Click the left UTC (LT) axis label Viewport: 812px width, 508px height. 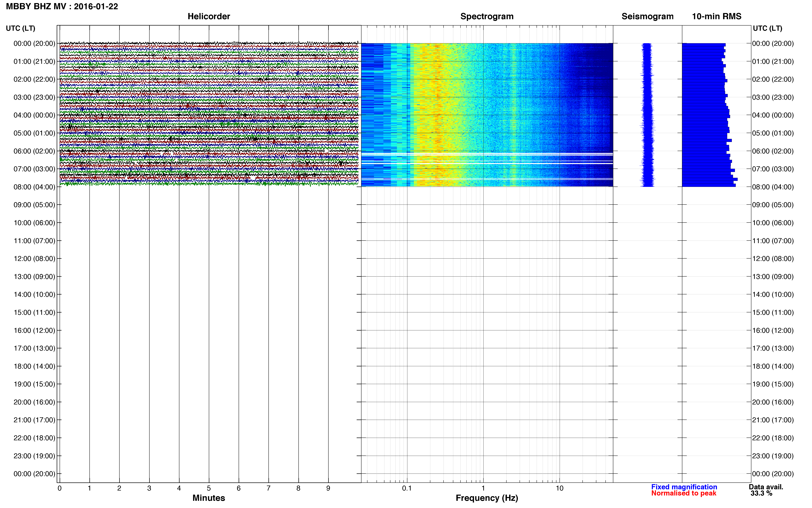pos(21,28)
